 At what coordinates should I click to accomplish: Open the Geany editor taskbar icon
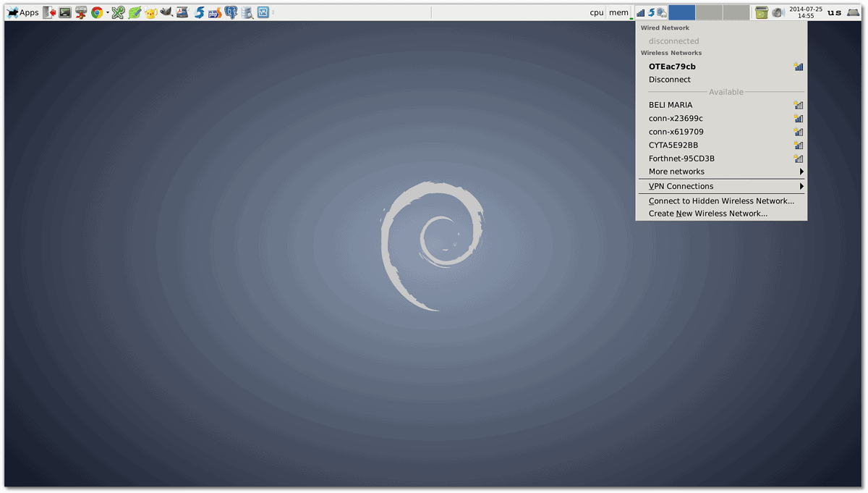134,12
